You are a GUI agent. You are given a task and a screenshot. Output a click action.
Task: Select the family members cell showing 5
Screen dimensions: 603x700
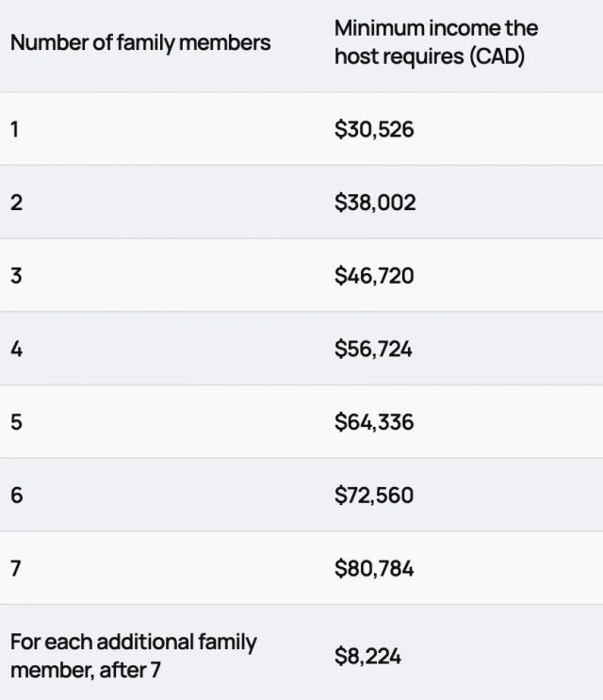(x=15, y=422)
